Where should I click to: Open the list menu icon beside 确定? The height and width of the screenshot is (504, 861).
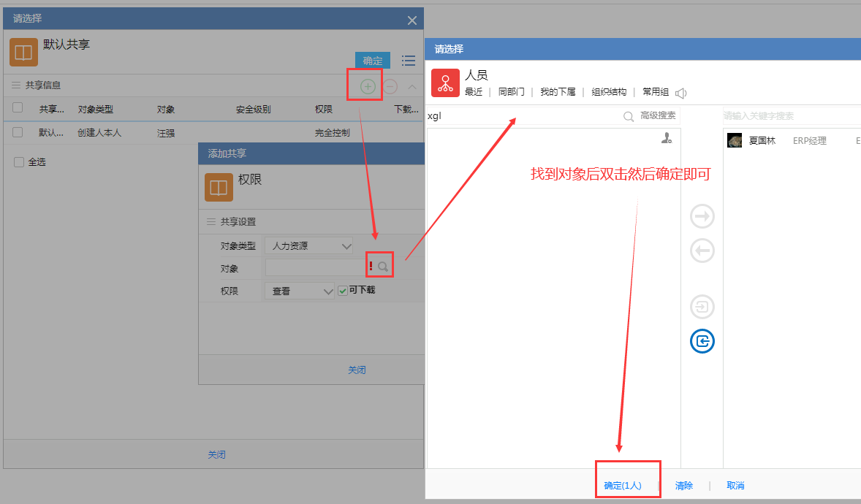click(x=408, y=61)
